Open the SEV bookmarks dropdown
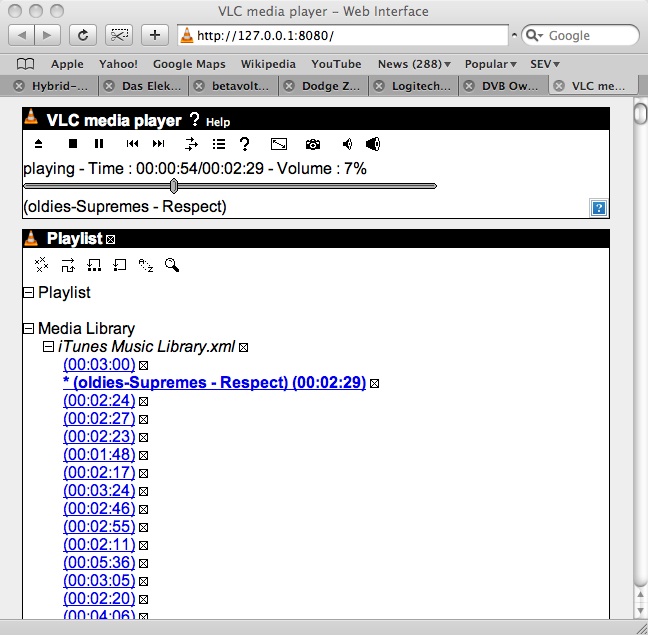Screen dimensions: 648x635 coord(545,64)
